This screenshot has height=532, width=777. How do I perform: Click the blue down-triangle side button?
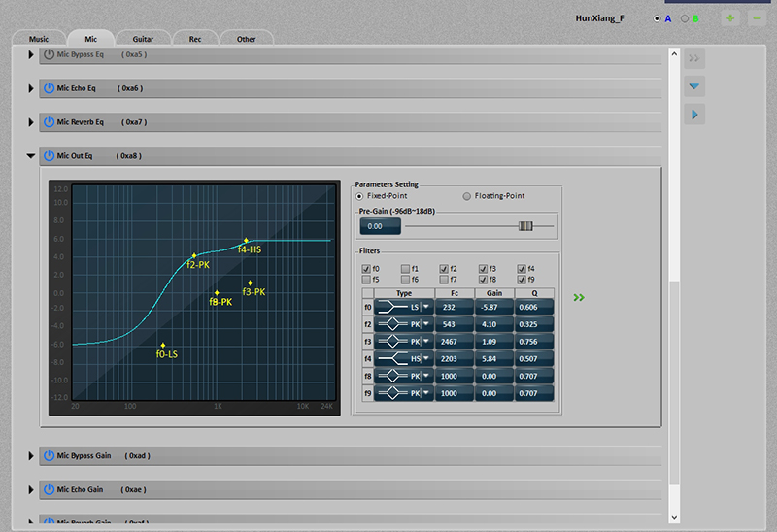coord(693,86)
